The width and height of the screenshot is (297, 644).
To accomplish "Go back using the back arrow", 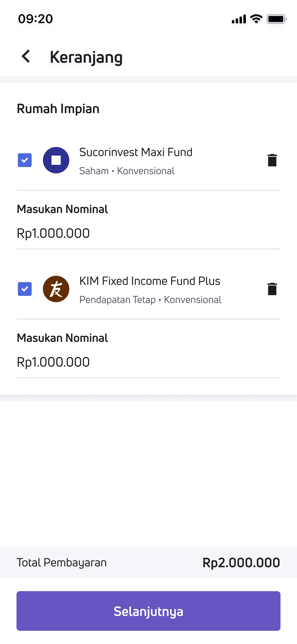I will coord(26,56).
